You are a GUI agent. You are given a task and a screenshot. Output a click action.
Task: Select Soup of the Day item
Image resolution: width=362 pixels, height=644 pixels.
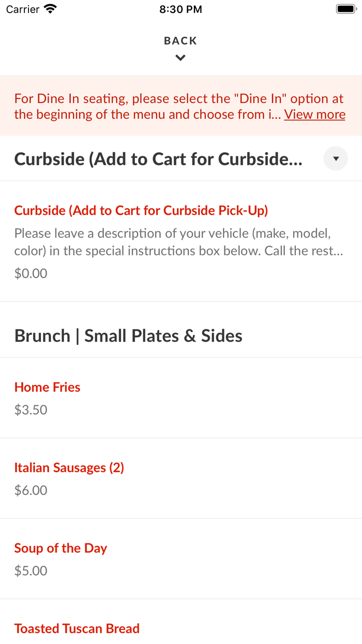pyautogui.click(x=61, y=548)
